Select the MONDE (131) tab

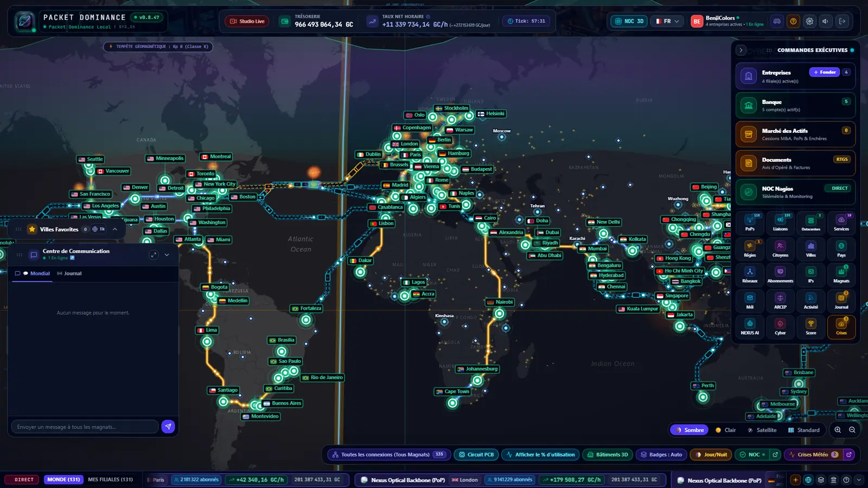coord(63,480)
